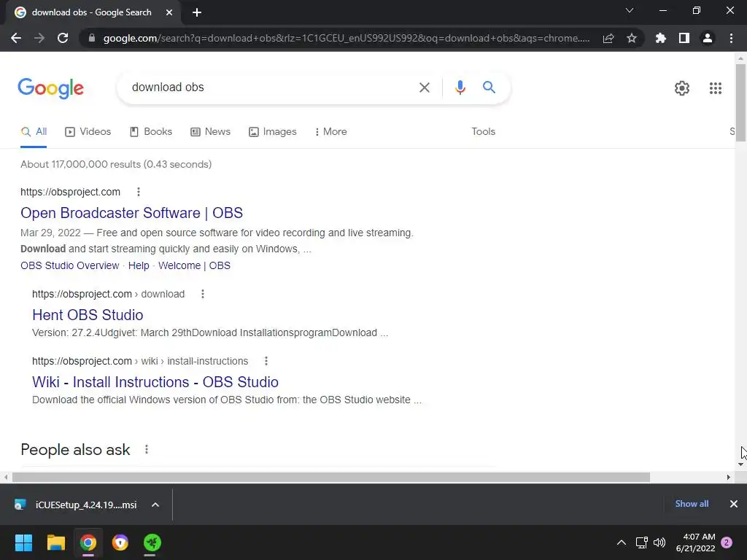Open the downloaded iCUESetup msi file
This screenshot has height=560, width=747.
pos(76,505)
